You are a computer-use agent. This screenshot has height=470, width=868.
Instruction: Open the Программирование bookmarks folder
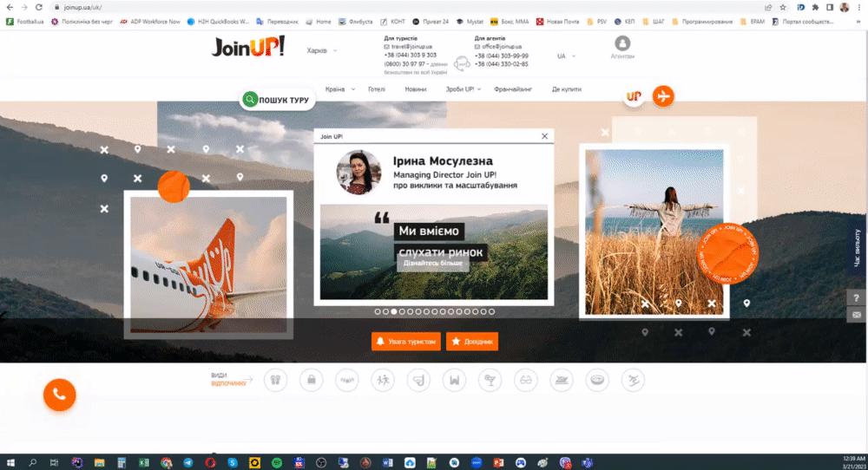702,22
